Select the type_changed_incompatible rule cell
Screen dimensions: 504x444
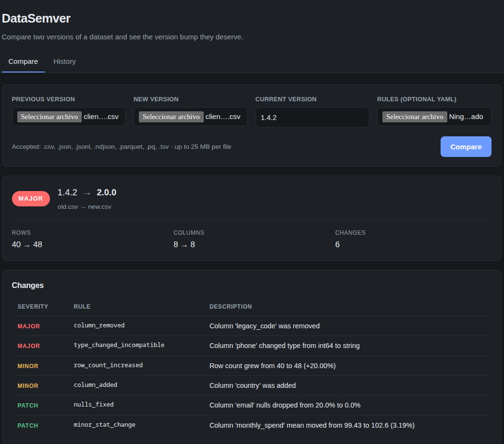click(119, 345)
